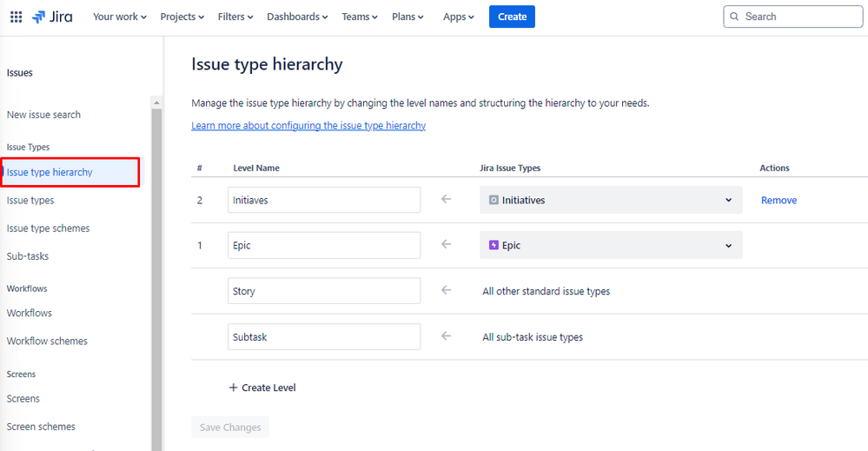Click All sub-task issue types text
The height and width of the screenshot is (451, 868).
(533, 337)
